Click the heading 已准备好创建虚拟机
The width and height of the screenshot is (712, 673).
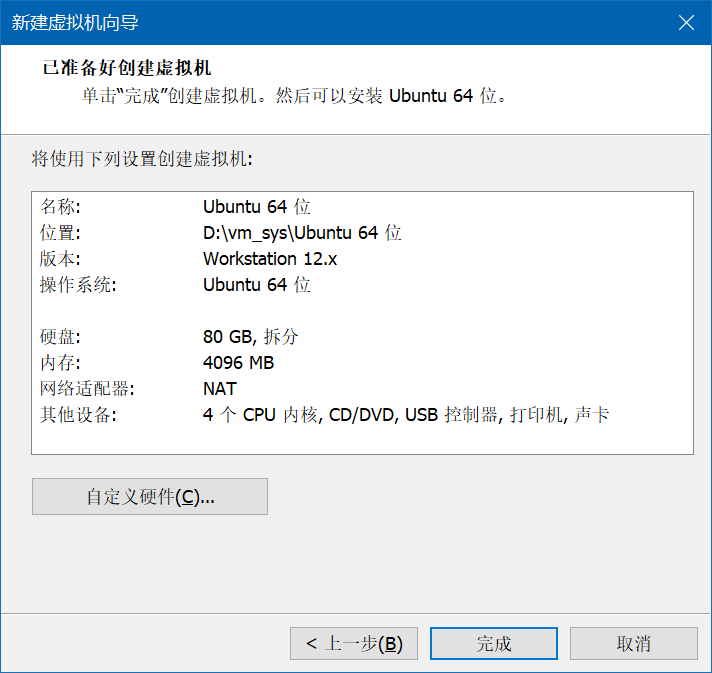tap(127, 68)
